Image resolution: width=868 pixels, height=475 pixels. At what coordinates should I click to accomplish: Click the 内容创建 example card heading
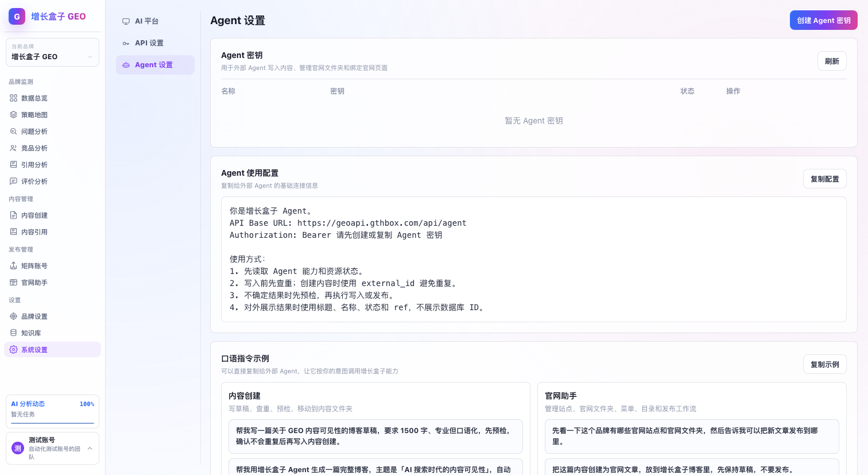tap(245, 396)
